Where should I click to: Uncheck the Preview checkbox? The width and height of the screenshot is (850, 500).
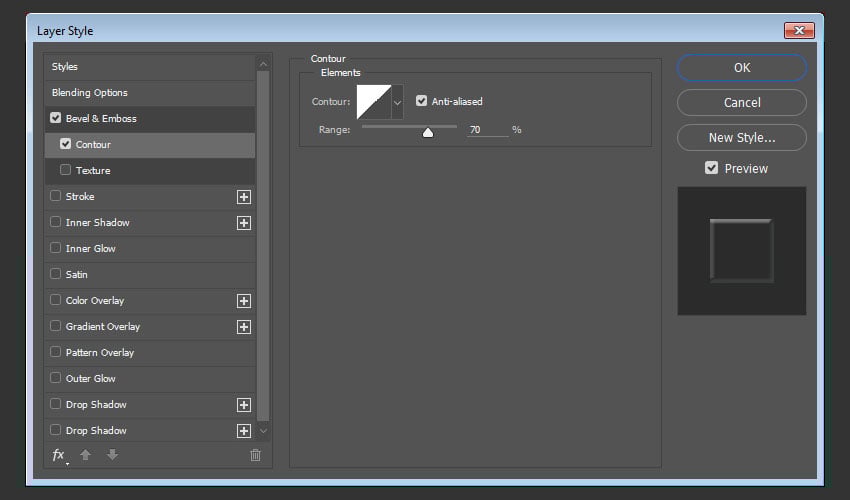coord(711,168)
